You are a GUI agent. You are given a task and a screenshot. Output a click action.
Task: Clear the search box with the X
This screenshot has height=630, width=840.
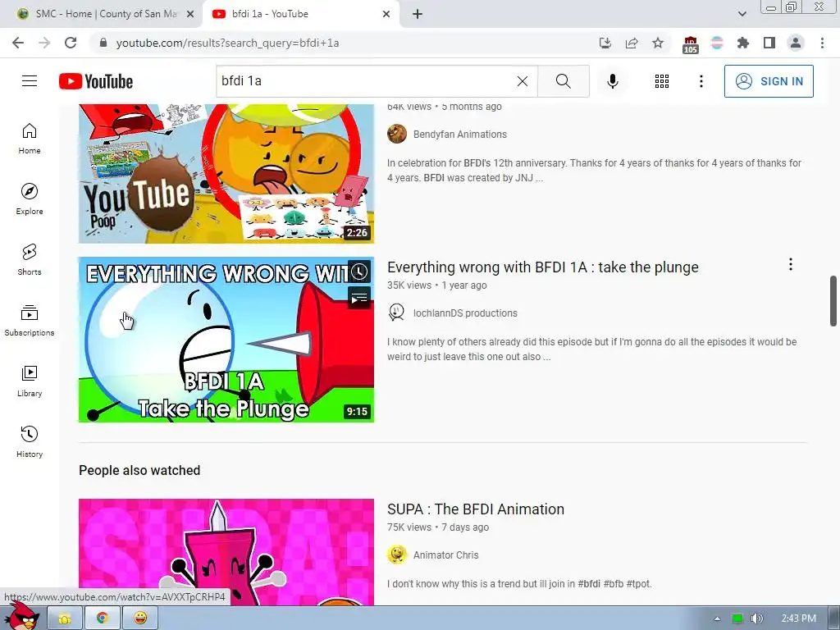(x=523, y=81)
